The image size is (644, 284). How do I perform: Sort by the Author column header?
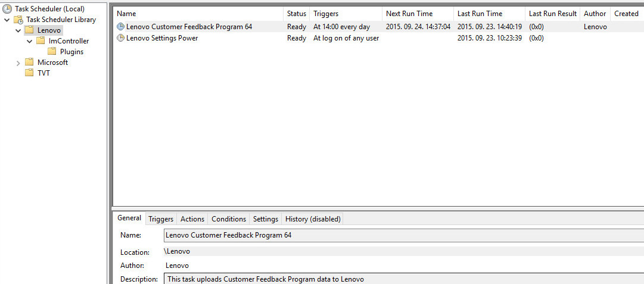pyautogui.click(x=595, y=14)
